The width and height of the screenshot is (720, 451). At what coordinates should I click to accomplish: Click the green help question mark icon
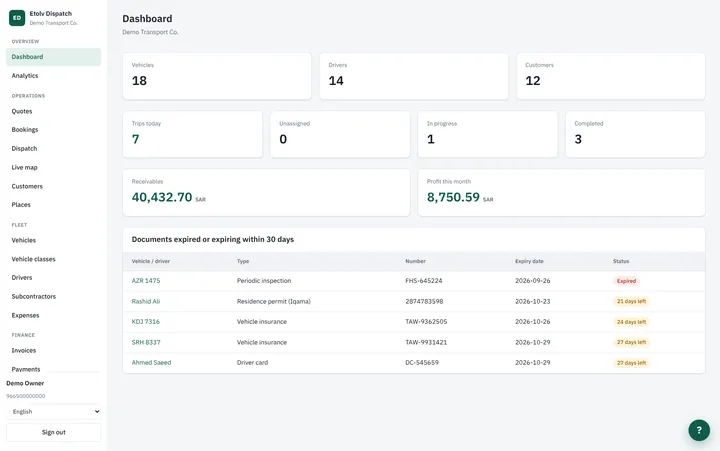pyautogui.click(x=699, y=430)
